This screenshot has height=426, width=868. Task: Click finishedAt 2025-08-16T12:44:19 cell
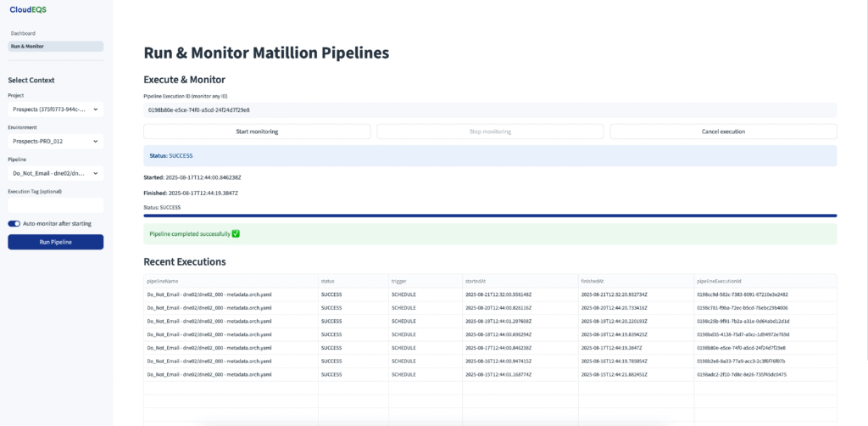click(636, 362)
